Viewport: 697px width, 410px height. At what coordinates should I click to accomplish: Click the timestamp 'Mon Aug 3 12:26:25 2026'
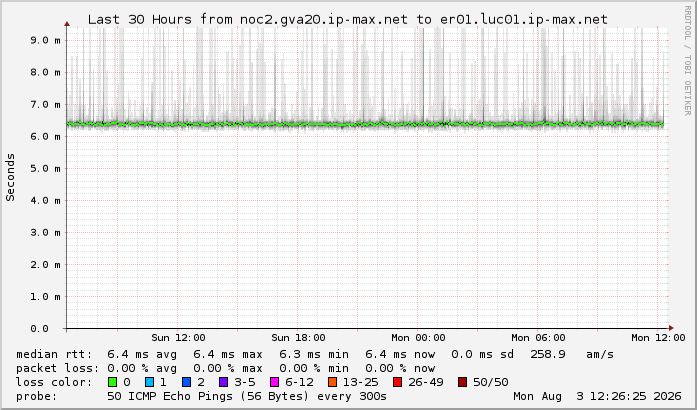597,396
